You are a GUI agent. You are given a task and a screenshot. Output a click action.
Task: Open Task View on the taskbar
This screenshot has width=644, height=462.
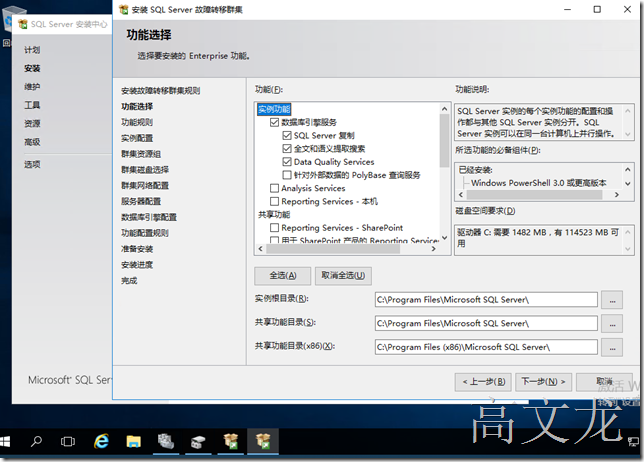(x=68, y=442)
